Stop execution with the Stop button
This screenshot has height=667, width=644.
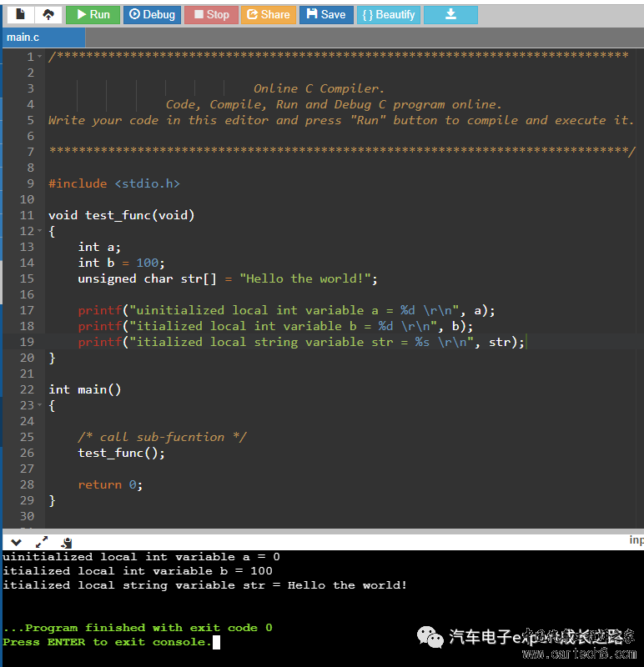211,14
